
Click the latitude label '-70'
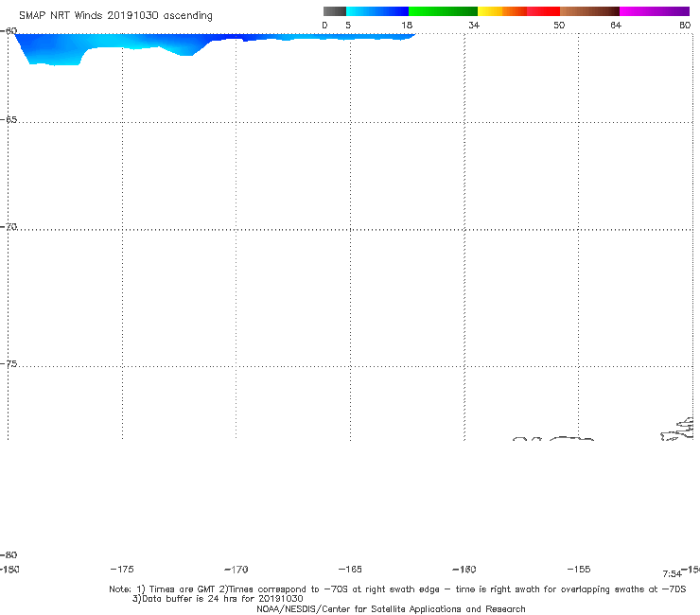pyautogui.click(x=9, y=227)
